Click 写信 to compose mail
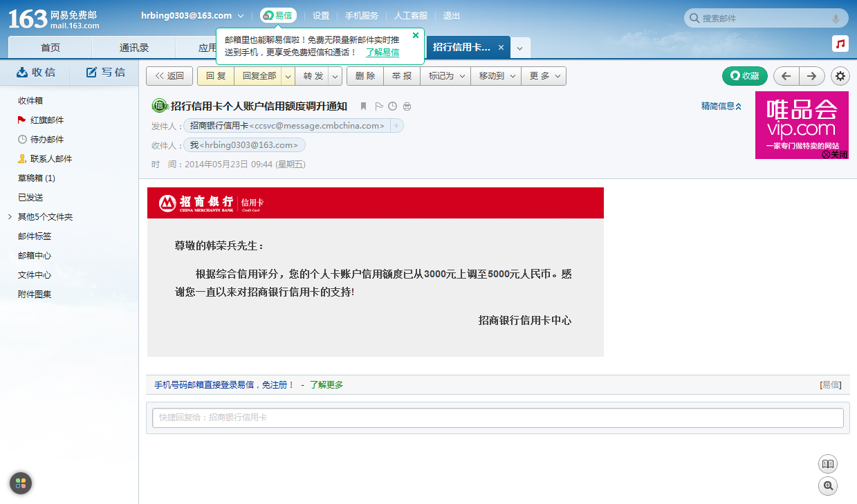 105,72
